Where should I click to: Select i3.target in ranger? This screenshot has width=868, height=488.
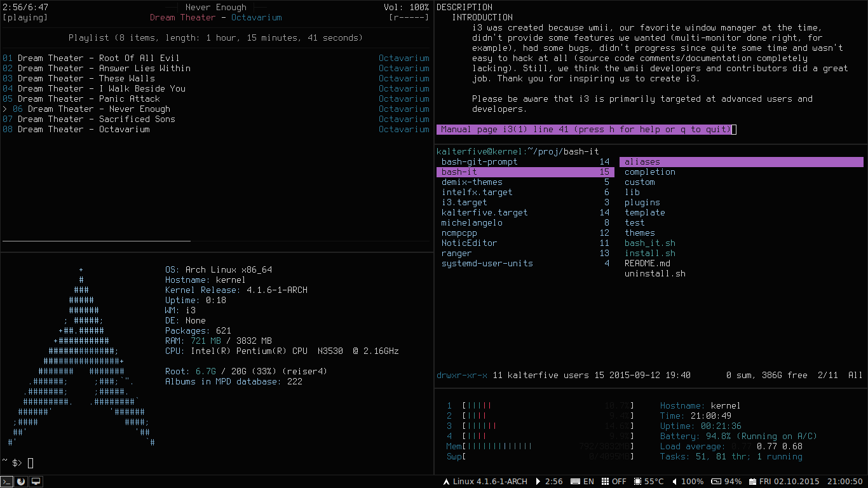tap(526, 203)
